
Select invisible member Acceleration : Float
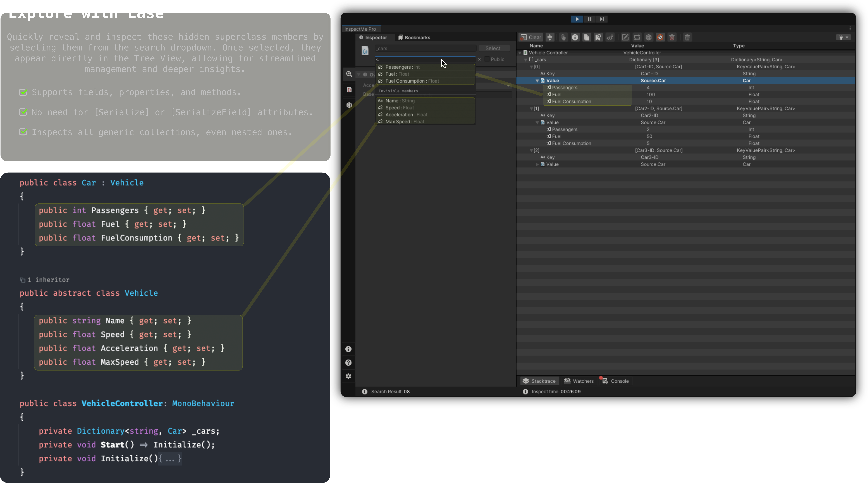pos(426,115)
